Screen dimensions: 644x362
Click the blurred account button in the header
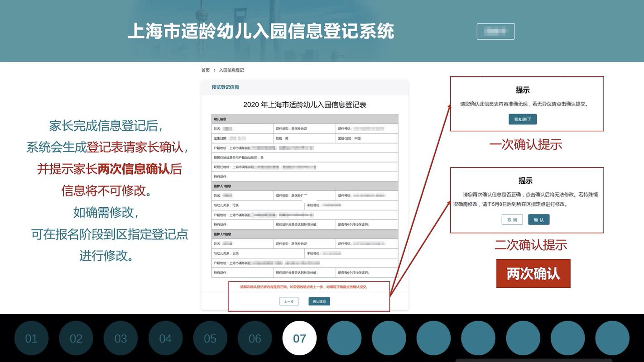pyautogui.click(x=495, y=31)
